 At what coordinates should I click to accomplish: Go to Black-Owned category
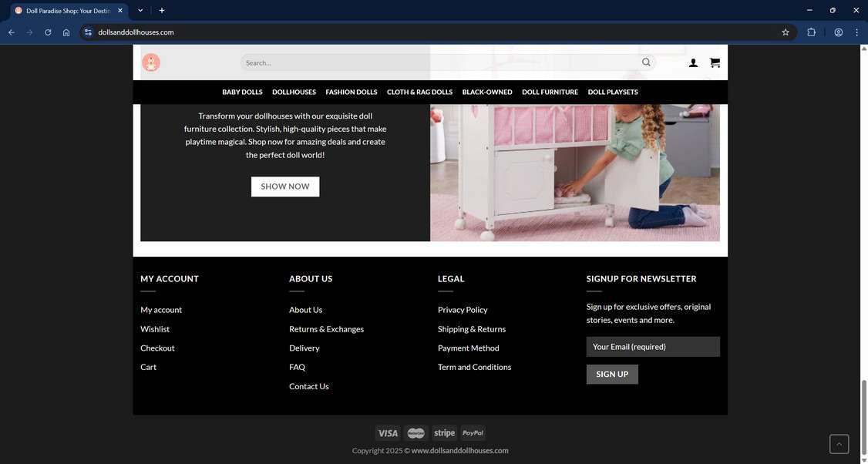(x=487, y=92)
